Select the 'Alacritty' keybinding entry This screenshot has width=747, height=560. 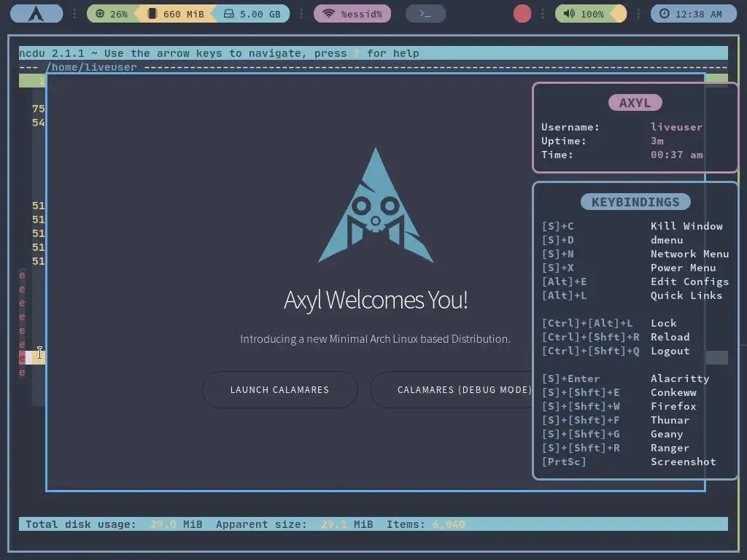tap(680, 378)
